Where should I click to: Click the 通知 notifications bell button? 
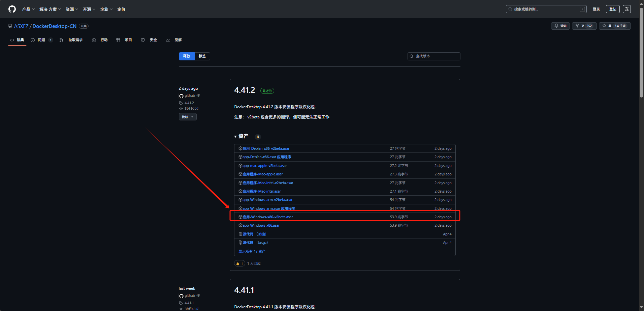coord(560,26)
